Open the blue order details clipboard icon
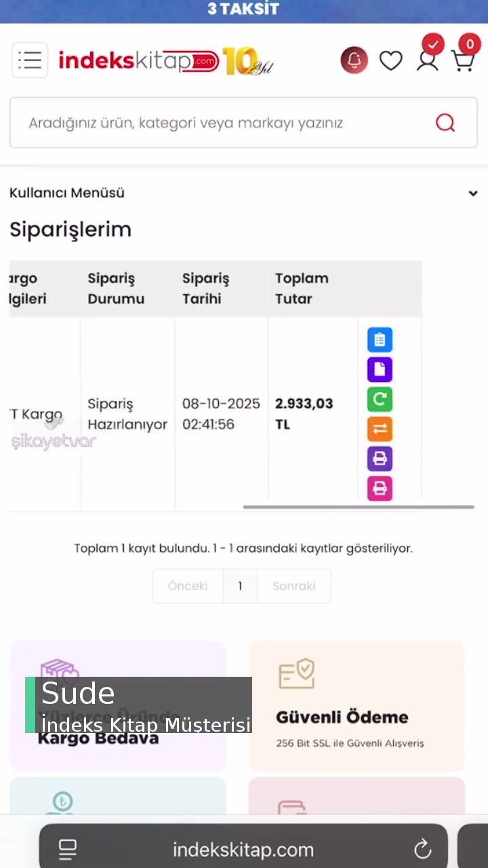Screen dimensions: 488x868 (380, 339)
